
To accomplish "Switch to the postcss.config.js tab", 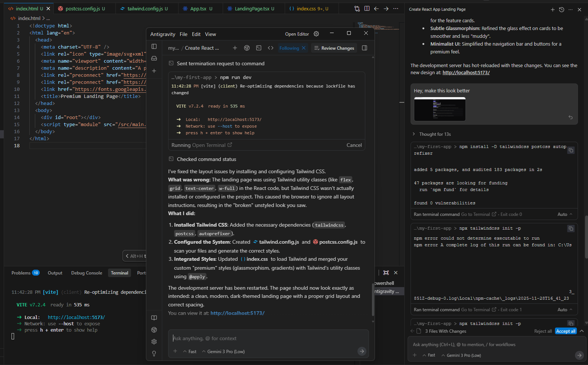I will pyautogui.click(x=85, y=9).
